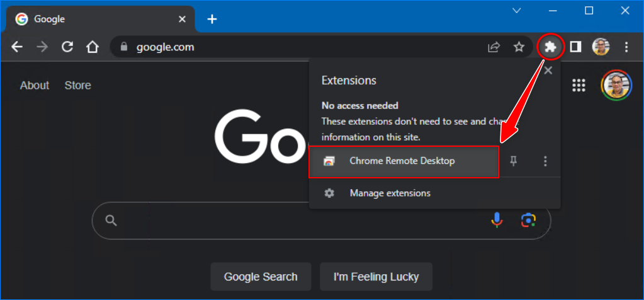Viewport: 644px width, 300px height.
Task: Search by image using Google Lens icon
Action: point(528,220)
